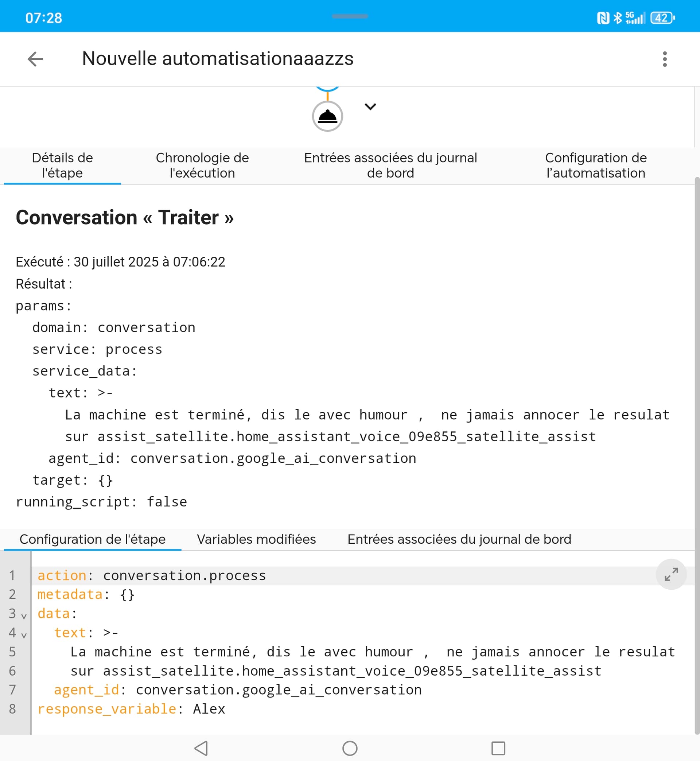This screenshot has width=700, height=761.
Task: Open top Entrées associées du journal tab
Action: point(390,166)
